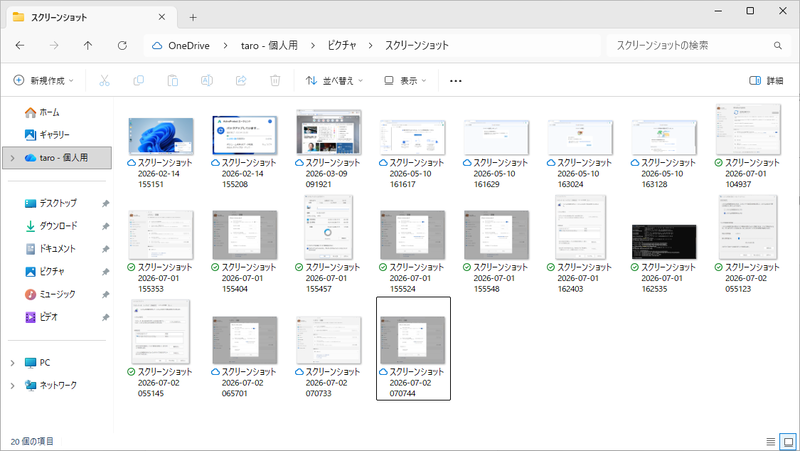
Task: Open ドキュメント in quick access
Action: [x=51, y=249]
